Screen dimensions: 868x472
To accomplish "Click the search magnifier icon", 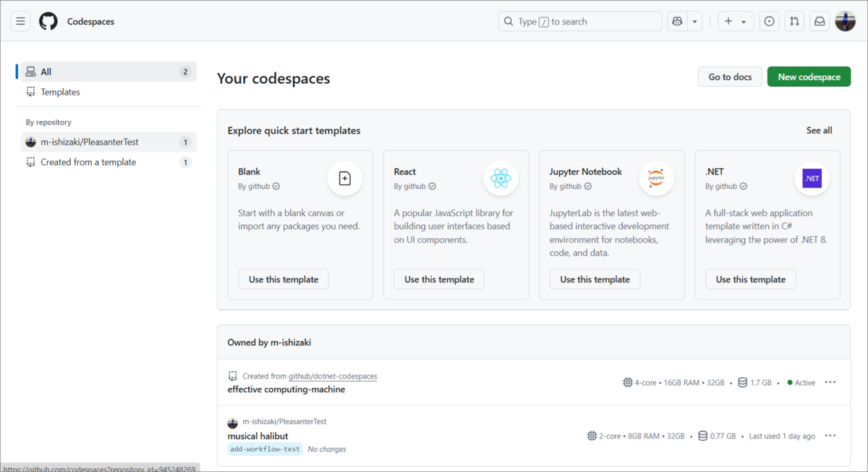I will (x=509, y=22).
